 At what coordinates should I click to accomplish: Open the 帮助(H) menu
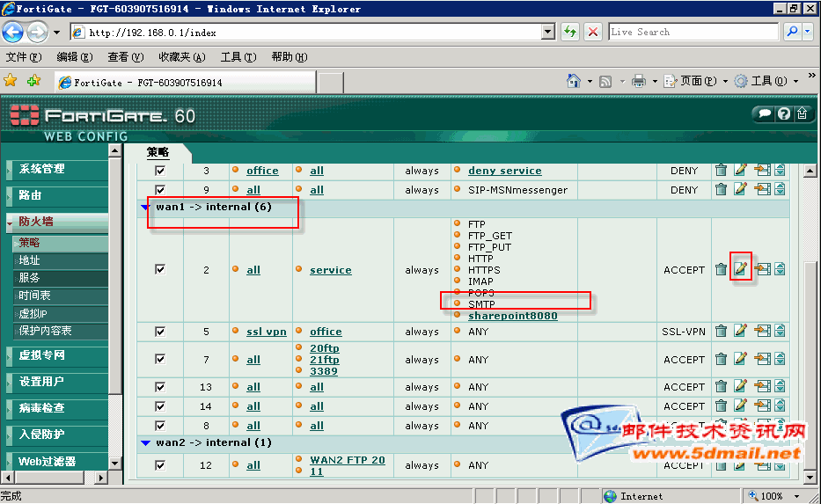[289, 56]
